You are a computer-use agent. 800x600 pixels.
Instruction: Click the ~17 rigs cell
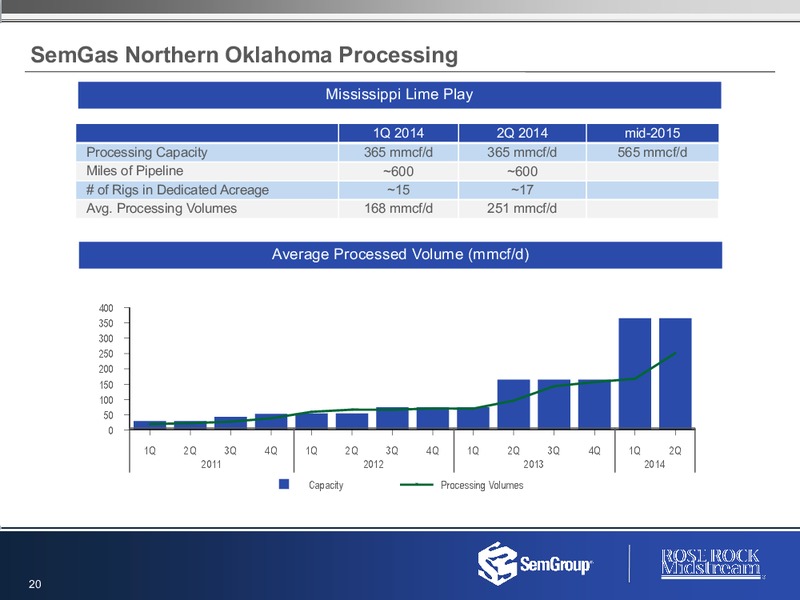[x=522, y=190]
